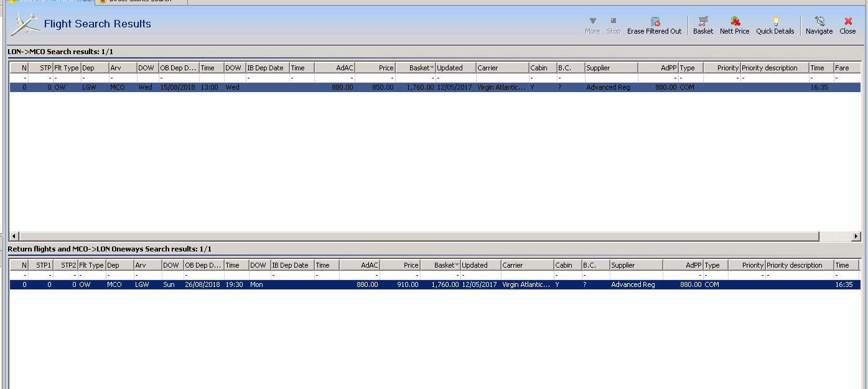Click Priority description header in Return flights grid

click(799, 265)
